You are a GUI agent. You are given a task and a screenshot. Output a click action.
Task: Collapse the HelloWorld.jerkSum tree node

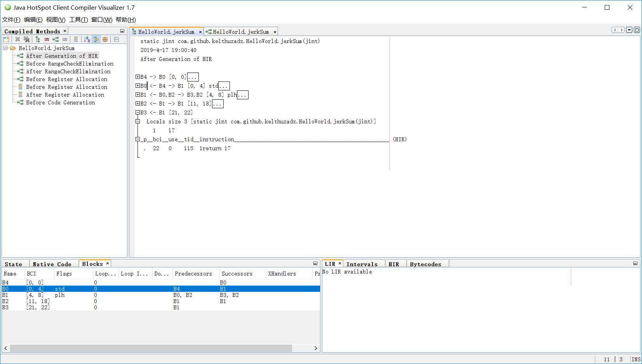(x=5, y=48)
